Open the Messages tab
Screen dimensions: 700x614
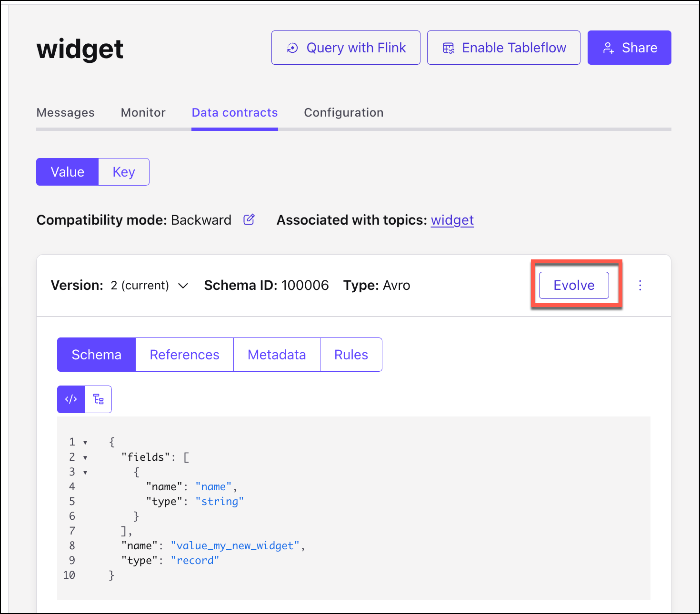point(66,112)
